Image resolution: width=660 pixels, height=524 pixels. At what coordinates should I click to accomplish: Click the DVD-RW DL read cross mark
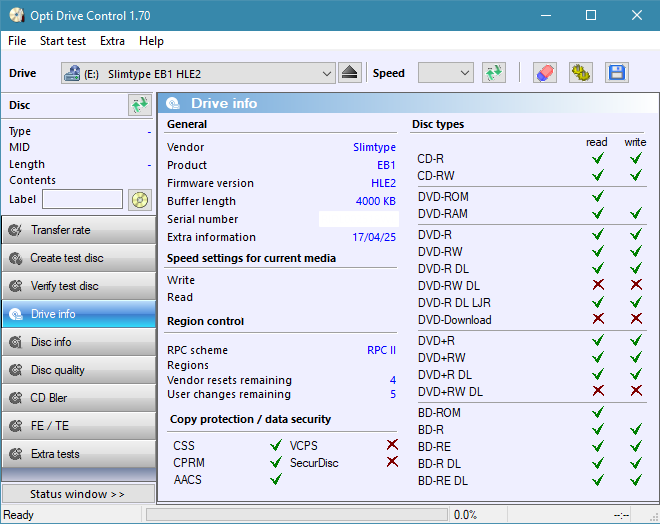pos(598,285)
